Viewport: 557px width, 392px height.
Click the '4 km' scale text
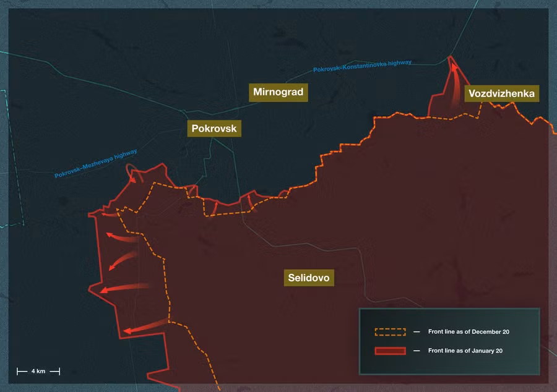pos(38,371)
